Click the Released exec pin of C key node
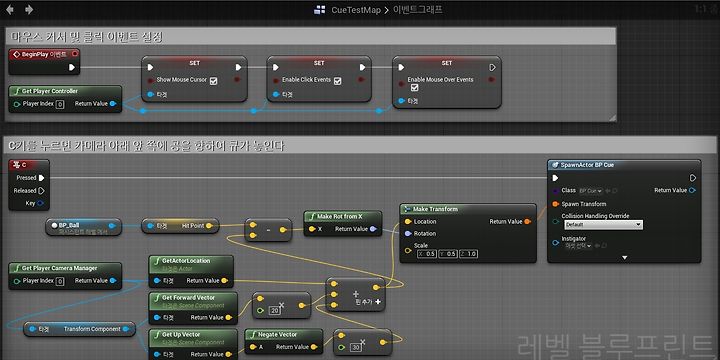 tap(41, 191)
